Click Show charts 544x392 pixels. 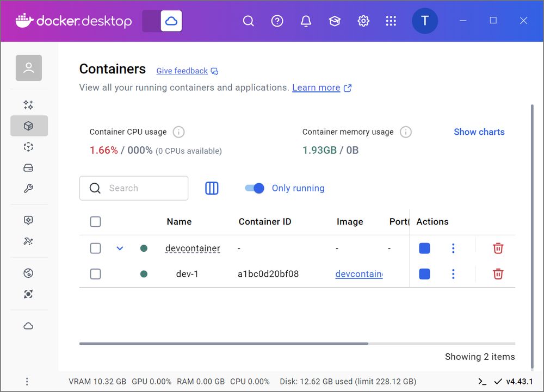pyautogui.click(x=479, y=132)
